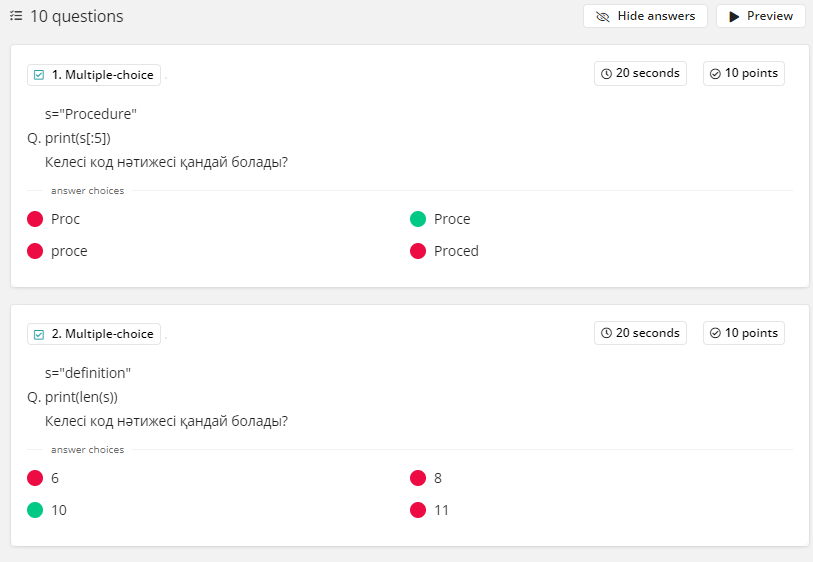Image resolution: width=813 pixels, height=562 pixels.
Task: Click the points checkmark icon on question 2
Action: [x=715, y=333]
